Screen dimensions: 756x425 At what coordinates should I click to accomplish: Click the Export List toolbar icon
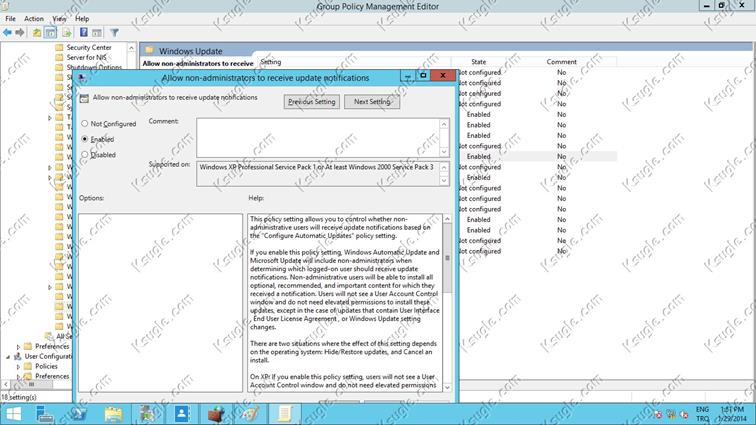pos(67,32)
